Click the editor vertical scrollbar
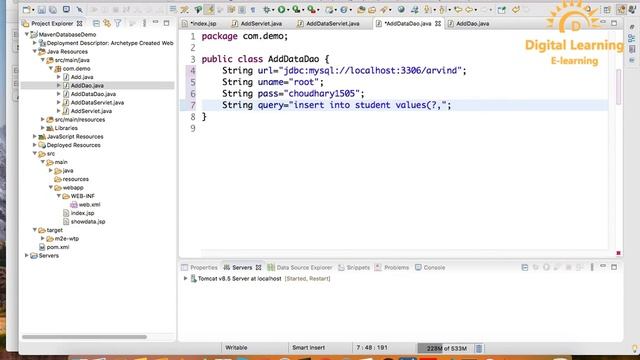 pos(619,87)
